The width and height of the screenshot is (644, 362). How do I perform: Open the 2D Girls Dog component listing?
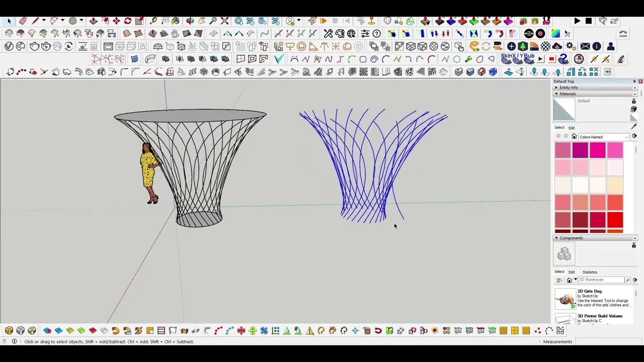pos(589,291)
